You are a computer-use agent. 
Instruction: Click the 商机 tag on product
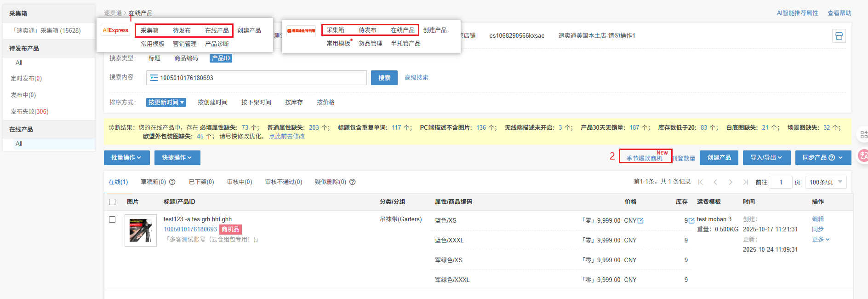230,229
